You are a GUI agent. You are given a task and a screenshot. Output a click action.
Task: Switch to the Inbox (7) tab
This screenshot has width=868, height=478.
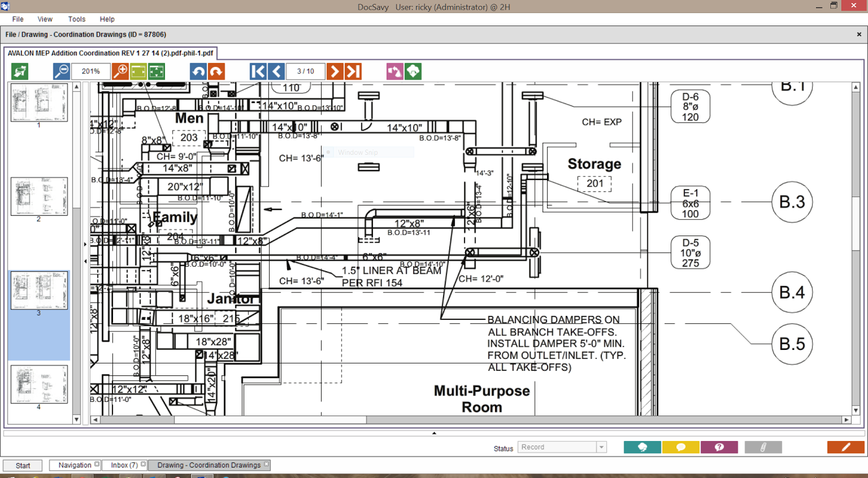124,465
